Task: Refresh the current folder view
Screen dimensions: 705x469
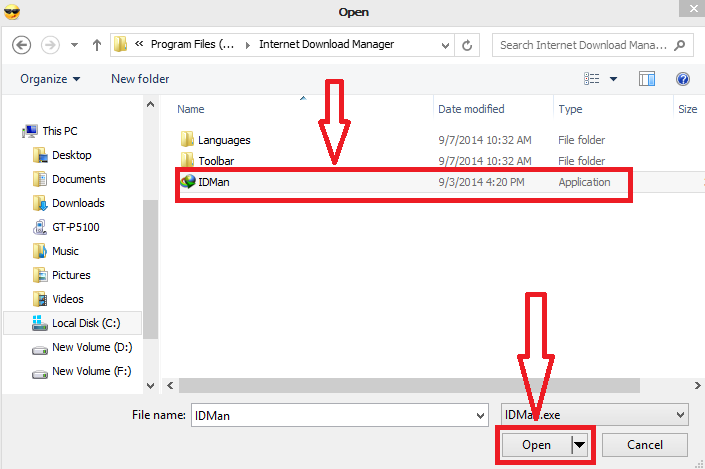Action: [x=467, y=45]
